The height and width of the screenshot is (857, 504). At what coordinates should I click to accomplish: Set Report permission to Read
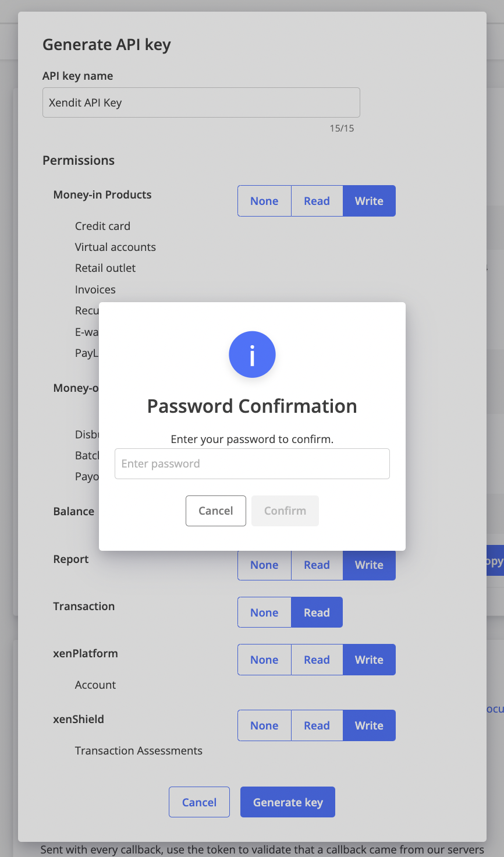[x=317, y=565]
